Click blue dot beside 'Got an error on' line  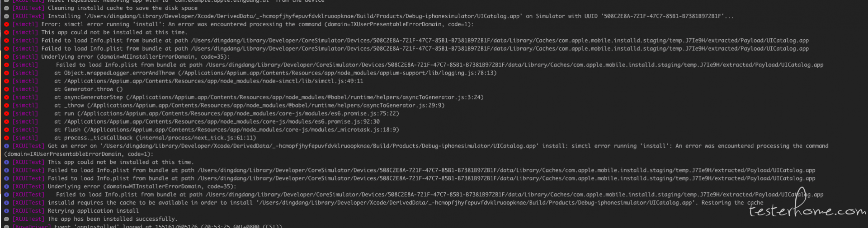[x=6, y=146]
